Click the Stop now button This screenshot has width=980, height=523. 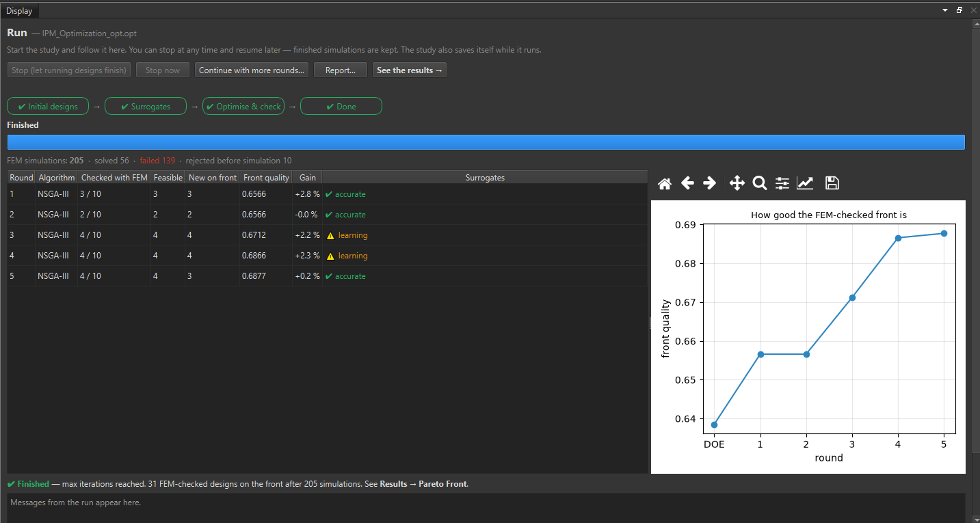click(163, 70)
